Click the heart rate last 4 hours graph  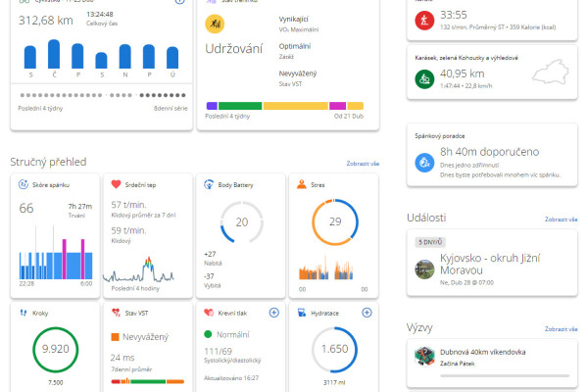point(138,269)
